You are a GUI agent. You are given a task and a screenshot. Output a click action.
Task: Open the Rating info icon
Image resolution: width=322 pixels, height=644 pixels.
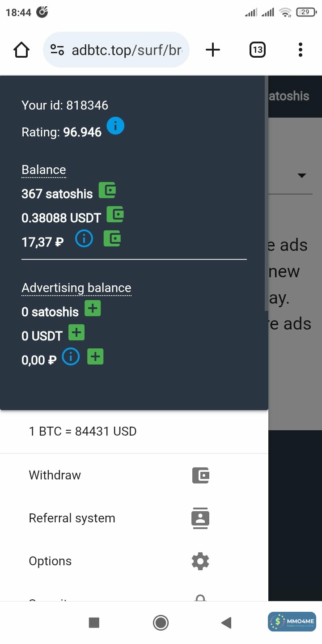(115, 126)
